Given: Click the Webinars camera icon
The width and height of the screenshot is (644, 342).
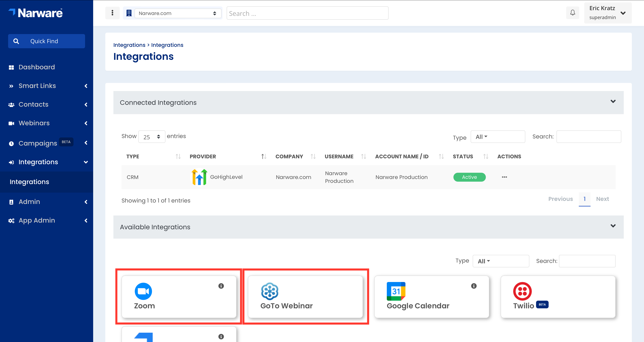Looking at the screenshot, I should pyautogui.click(x=11, y=123).
